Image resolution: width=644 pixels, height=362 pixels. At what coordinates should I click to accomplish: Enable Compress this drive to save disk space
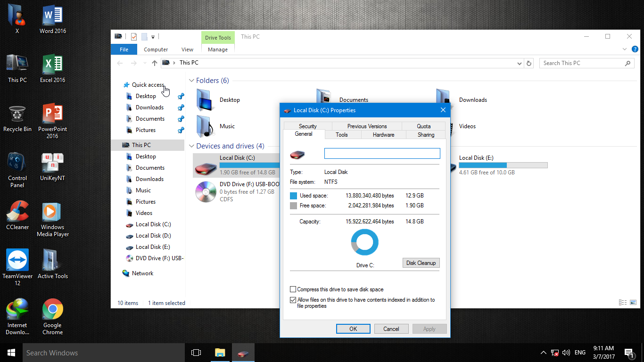coord(293,289)
